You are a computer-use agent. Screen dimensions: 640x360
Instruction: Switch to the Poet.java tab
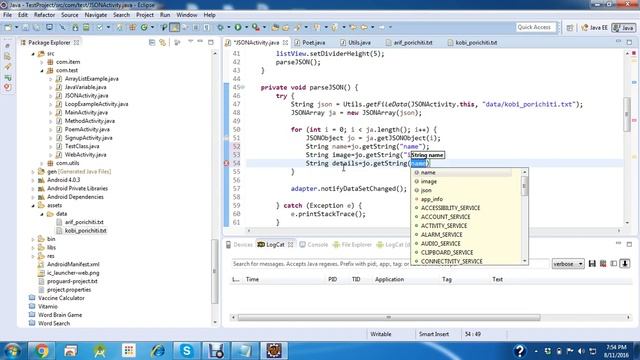click(x=310, y=42)
